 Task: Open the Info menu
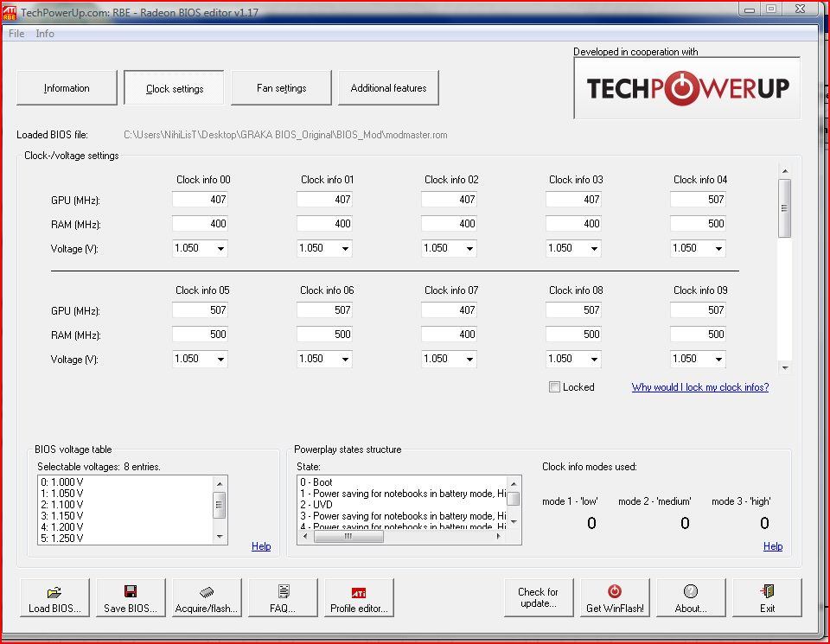45,34
